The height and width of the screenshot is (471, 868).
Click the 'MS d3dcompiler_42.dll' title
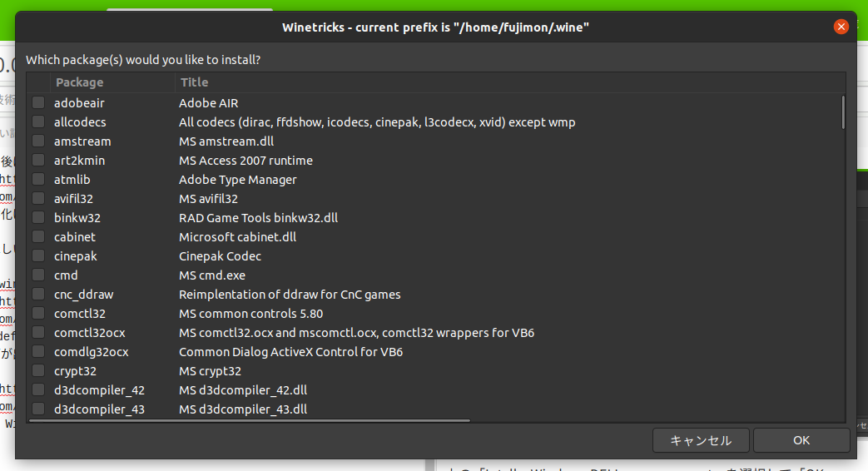click(243, 390)
